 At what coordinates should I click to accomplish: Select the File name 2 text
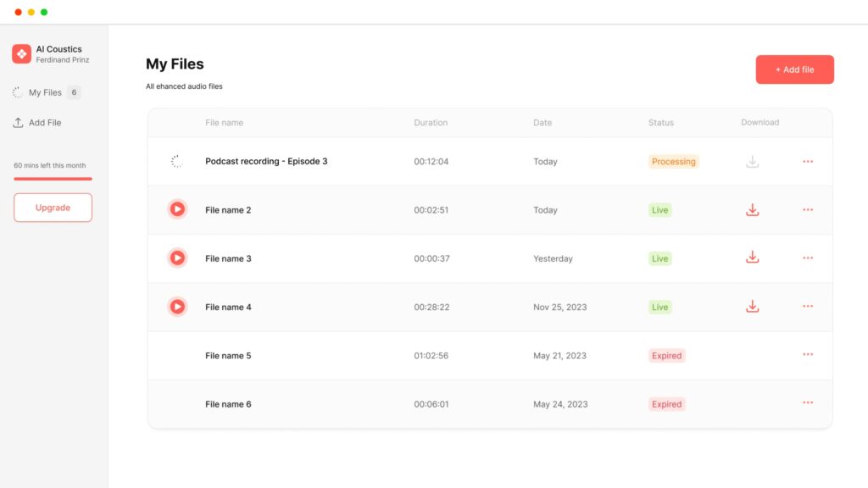click(228, 210)
